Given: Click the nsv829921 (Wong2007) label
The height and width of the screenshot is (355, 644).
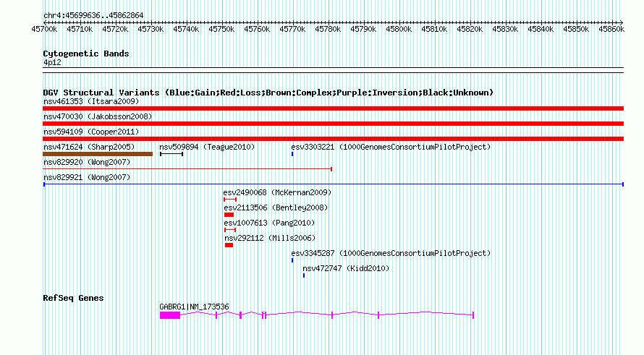Looking at the screenshot, I should pyautogui.click(x=87, y=177).
